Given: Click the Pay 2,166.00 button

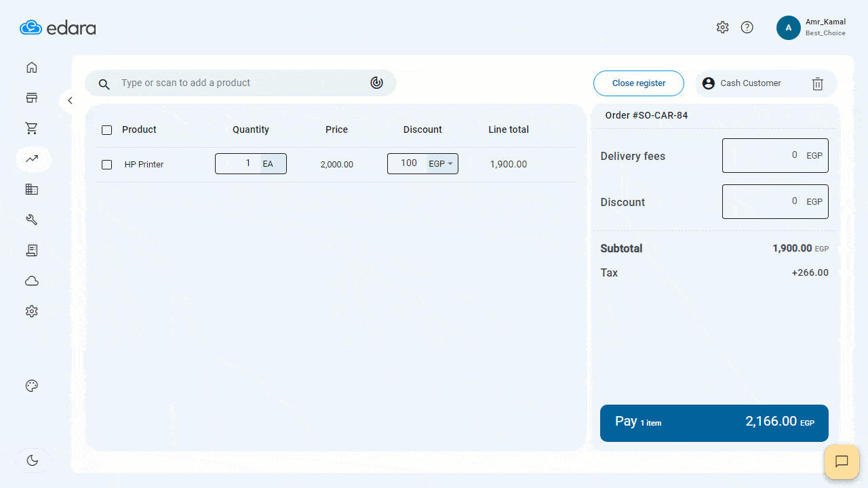Looking at the screenshot, I should point(714,423).
